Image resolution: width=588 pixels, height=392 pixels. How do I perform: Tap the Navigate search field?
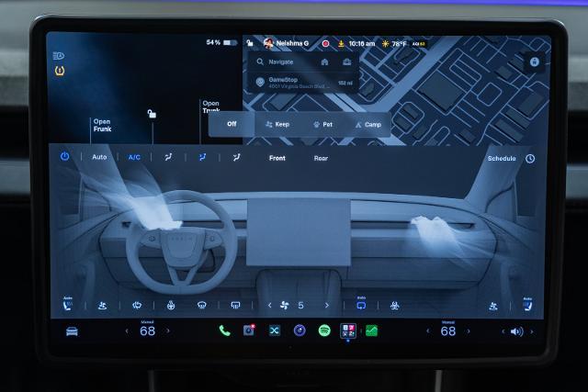tap(282, 62)
